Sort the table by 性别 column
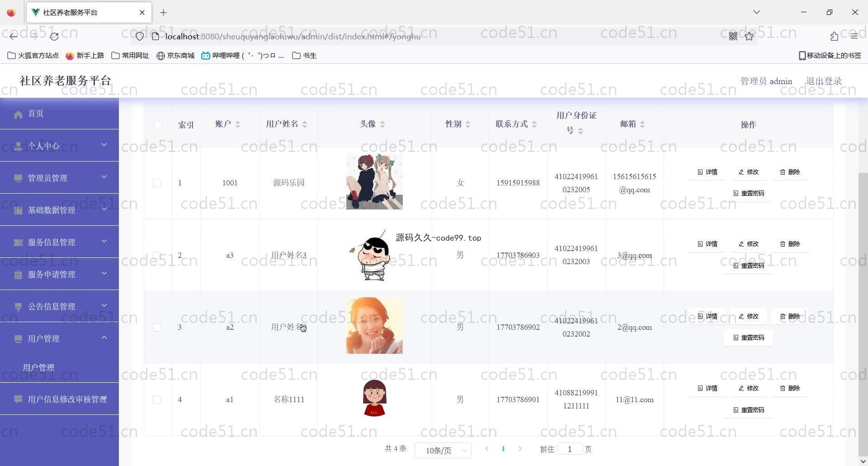Screen dimensions: 868x466 click(468, 124)
